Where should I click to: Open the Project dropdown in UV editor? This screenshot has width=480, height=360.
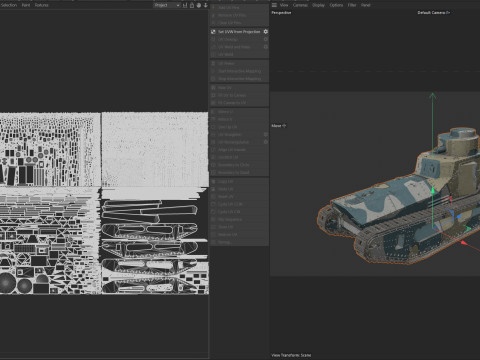[x=167, y=5]
